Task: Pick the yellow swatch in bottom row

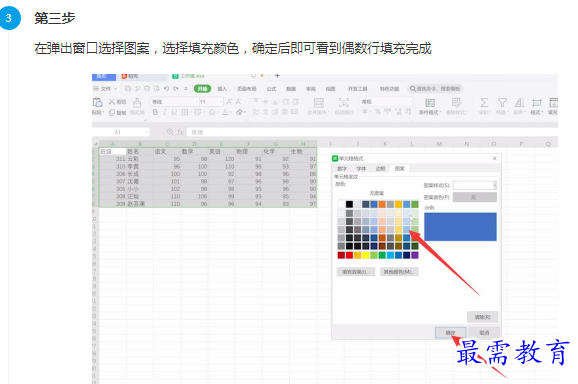Action: click(x=366, y=255)
